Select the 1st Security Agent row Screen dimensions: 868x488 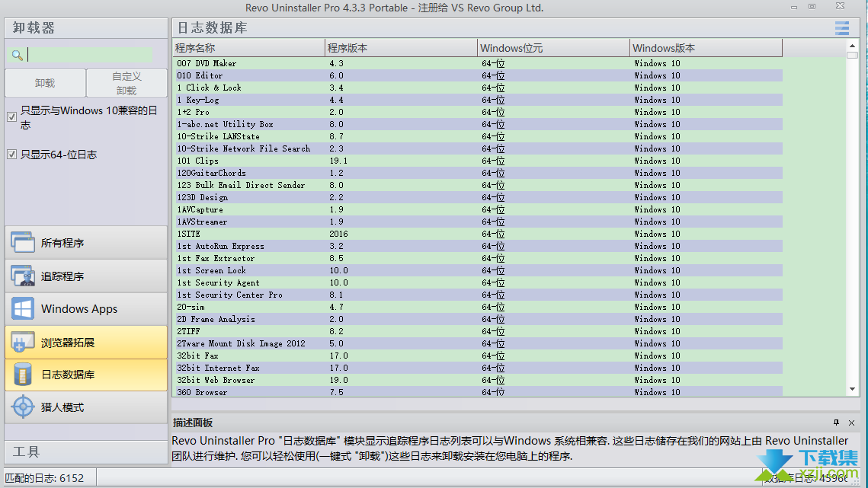478,282
